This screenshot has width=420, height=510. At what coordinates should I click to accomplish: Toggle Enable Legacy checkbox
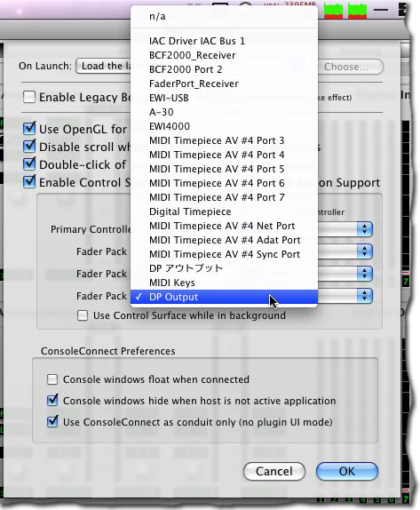click(x=29, y=97)
